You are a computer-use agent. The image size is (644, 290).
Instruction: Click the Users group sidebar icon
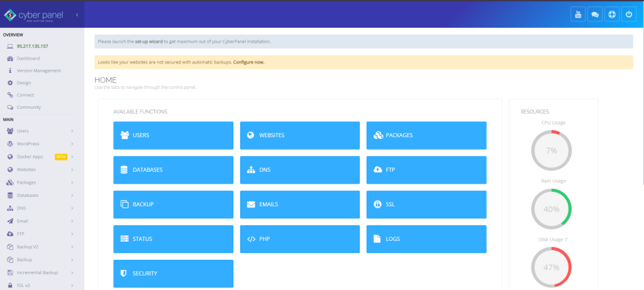10,131
